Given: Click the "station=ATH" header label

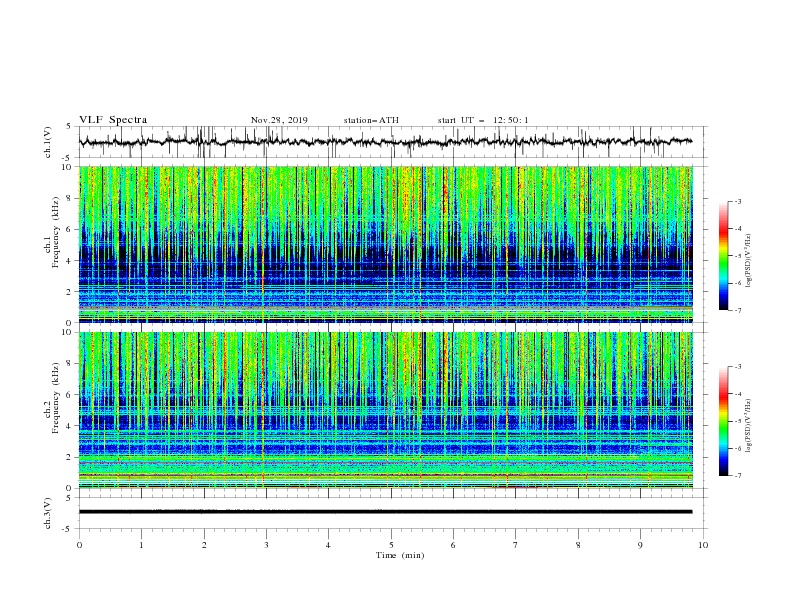Looking at the screenshot, I should click(371, 120).
